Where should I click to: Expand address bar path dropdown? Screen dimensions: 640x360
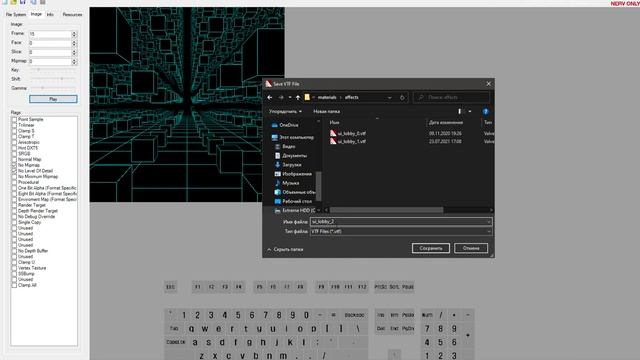389,98
